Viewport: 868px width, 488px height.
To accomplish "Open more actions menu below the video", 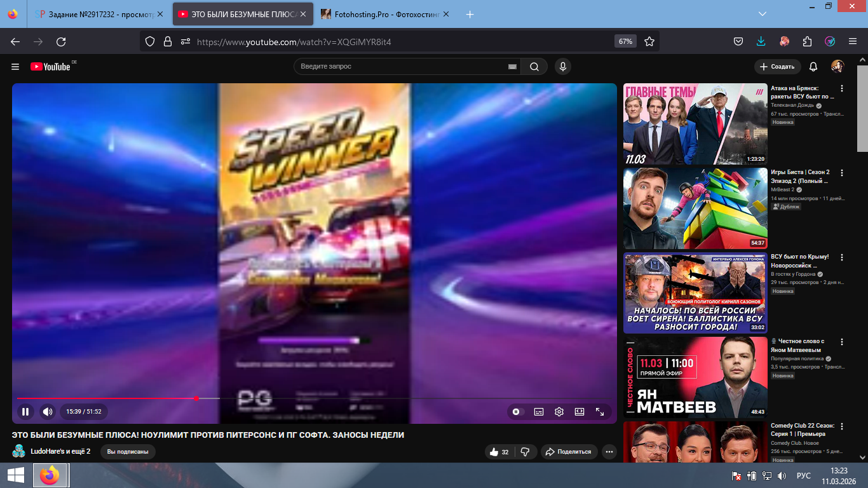I will pos(609,452).
